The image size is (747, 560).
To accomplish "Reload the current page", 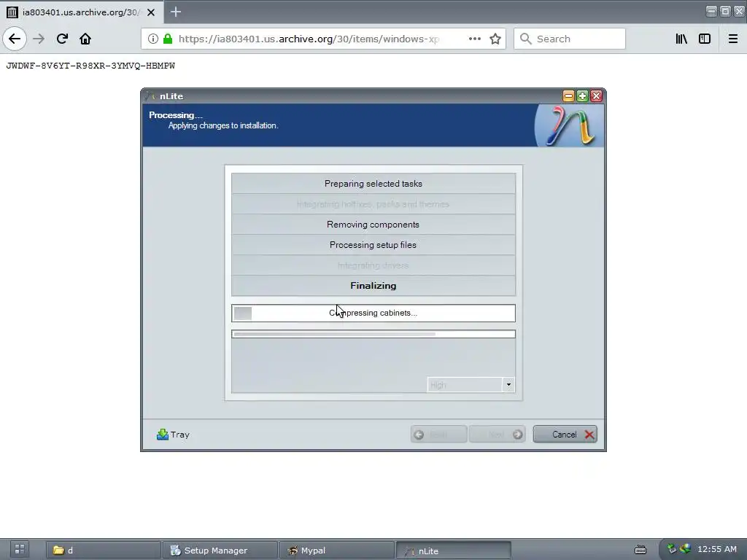I will [x=62, y=39].
